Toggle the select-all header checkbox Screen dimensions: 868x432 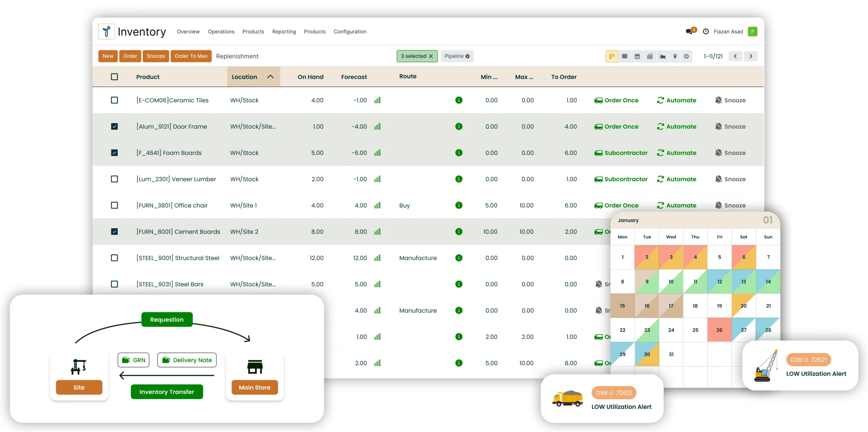pyautogui.click(x=114, y=77)
